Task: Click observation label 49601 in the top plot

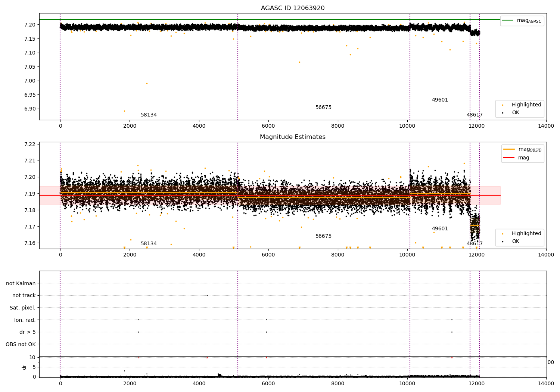Action: (440, 100)
